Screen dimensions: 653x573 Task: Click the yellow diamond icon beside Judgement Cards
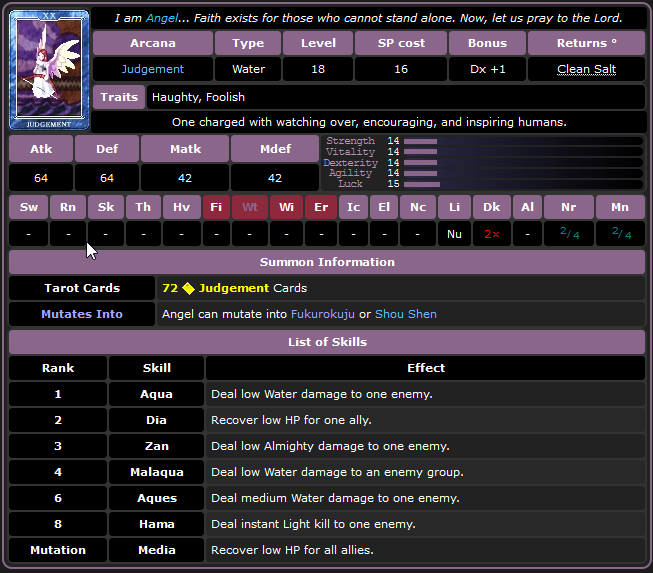pos(188,288)
